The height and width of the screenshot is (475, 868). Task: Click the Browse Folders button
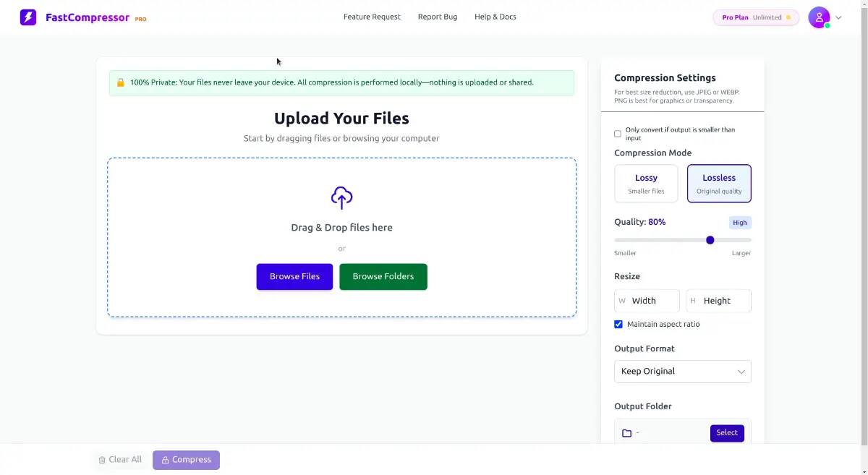(383, 277)
